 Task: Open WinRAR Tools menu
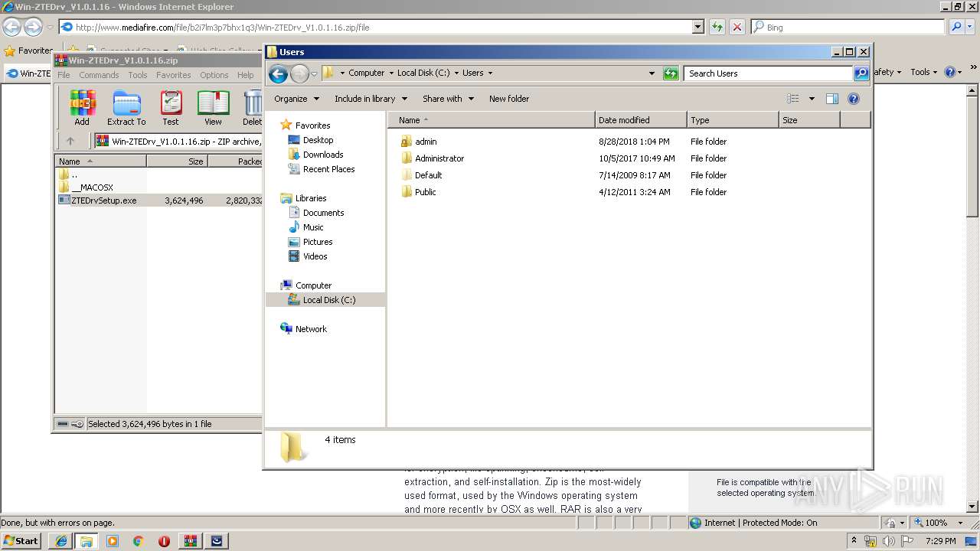tap(138, 75)
